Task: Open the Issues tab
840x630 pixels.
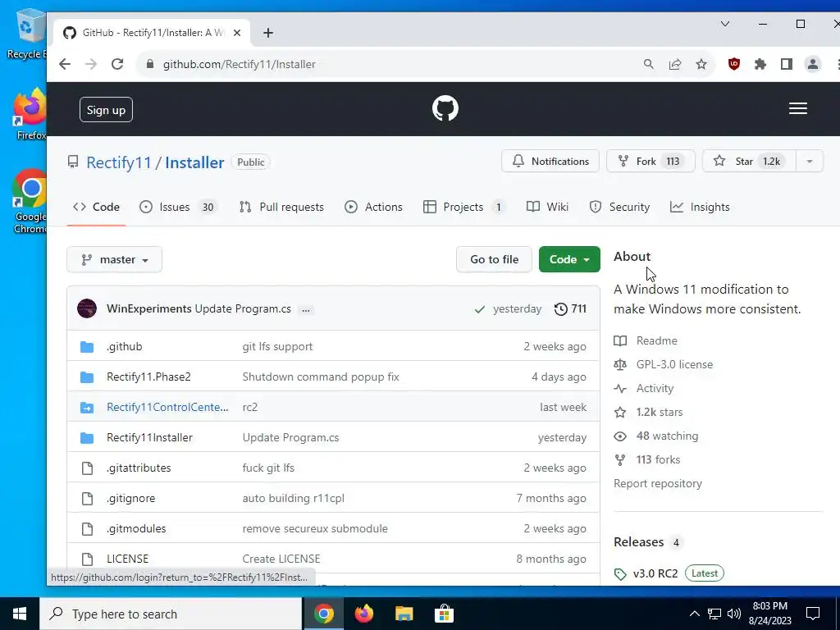Action: pyautogui.click(x=177, y=207)
